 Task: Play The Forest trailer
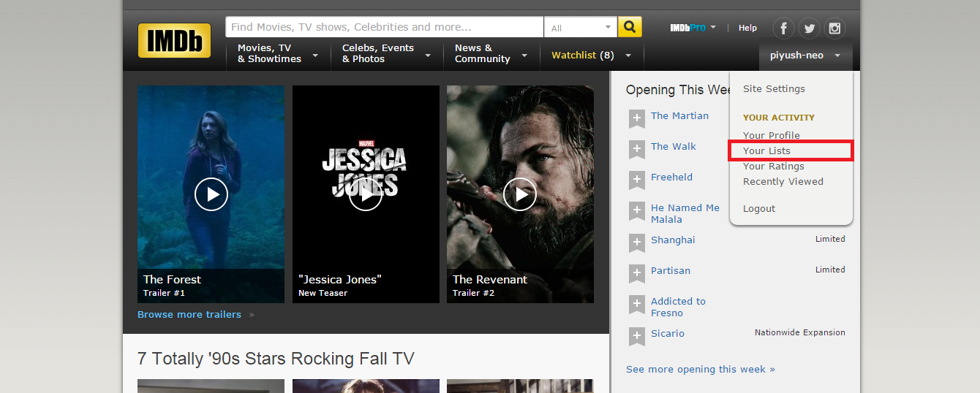211,194
